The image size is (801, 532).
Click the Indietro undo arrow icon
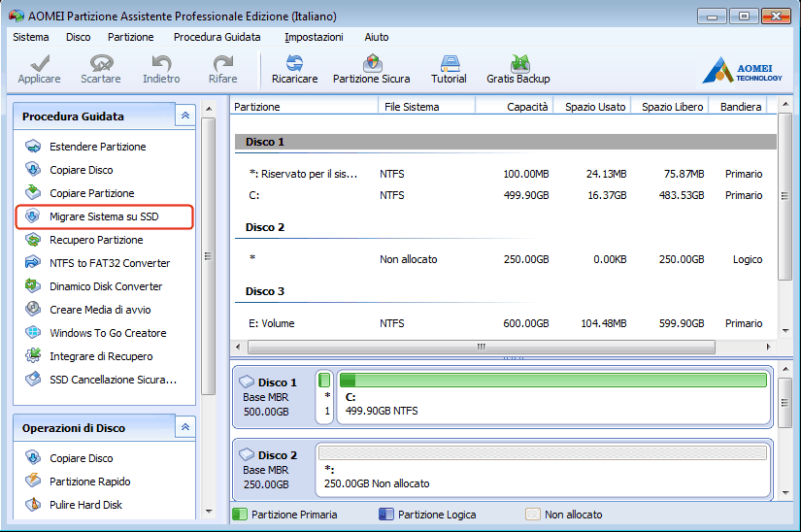161,63
